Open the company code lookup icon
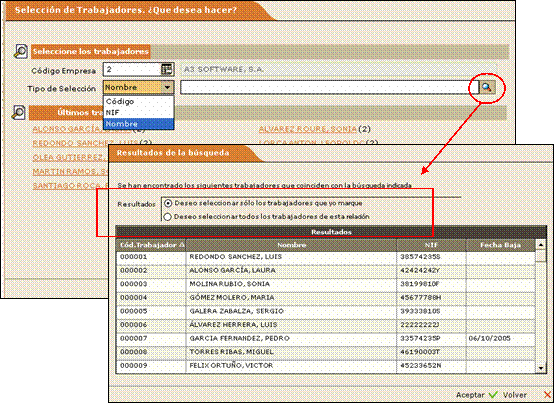This screenshot has width=554, height=403. 167,69
